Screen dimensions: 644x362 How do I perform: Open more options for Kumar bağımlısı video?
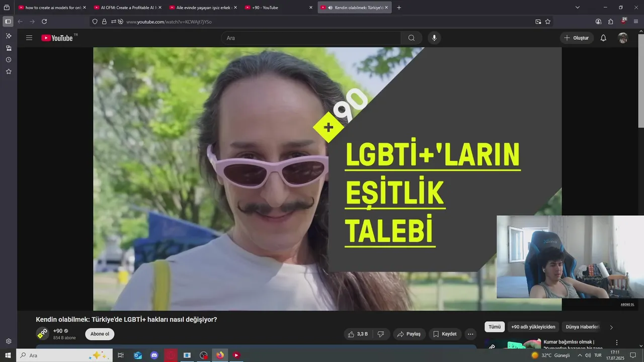[617, 342]
